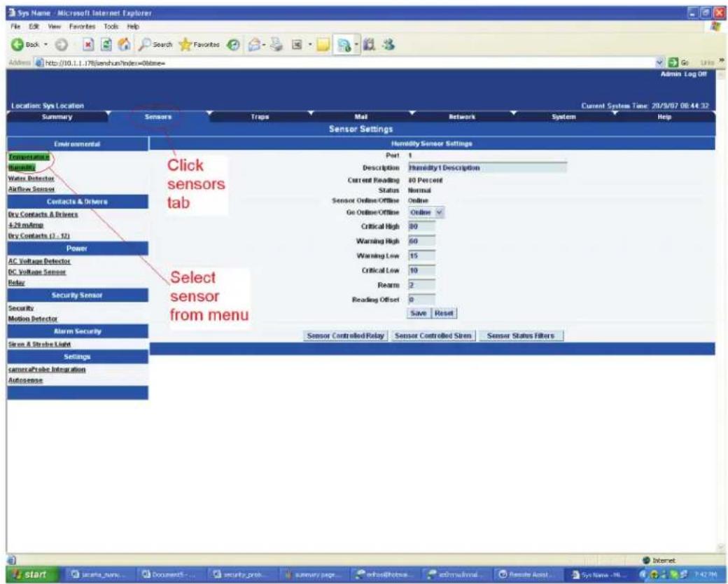Click the Back navigation button

pyautogui.click(x=25, y=45)
